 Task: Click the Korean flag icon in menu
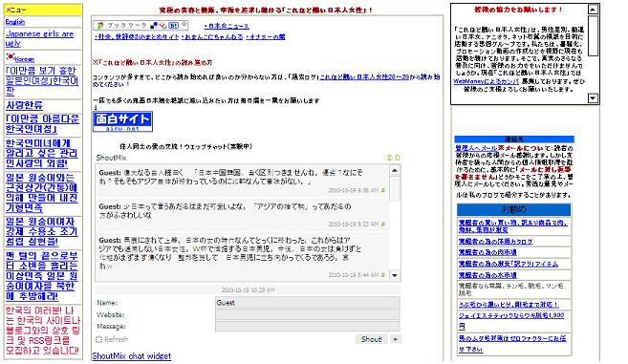10,57
